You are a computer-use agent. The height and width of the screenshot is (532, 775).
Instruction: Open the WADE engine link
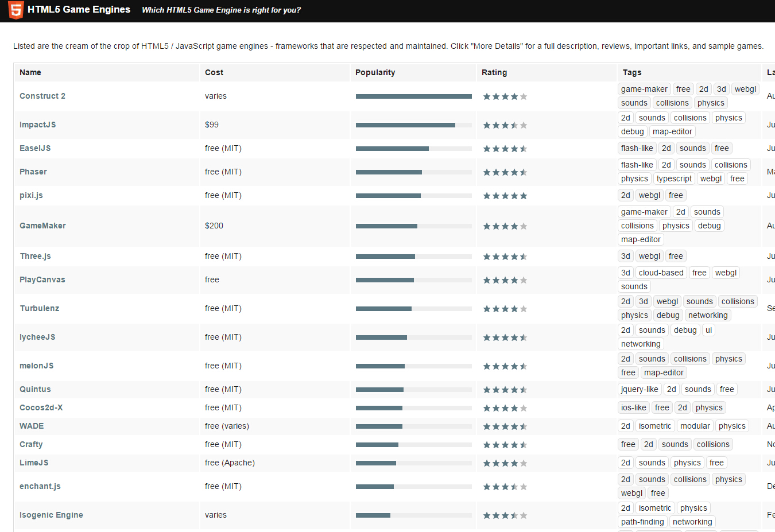coord(32,426)
